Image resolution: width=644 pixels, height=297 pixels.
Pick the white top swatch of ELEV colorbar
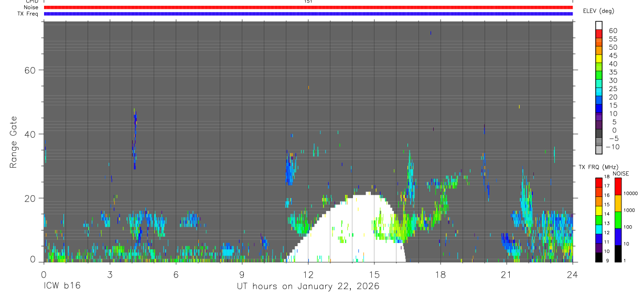pos(599,25)
